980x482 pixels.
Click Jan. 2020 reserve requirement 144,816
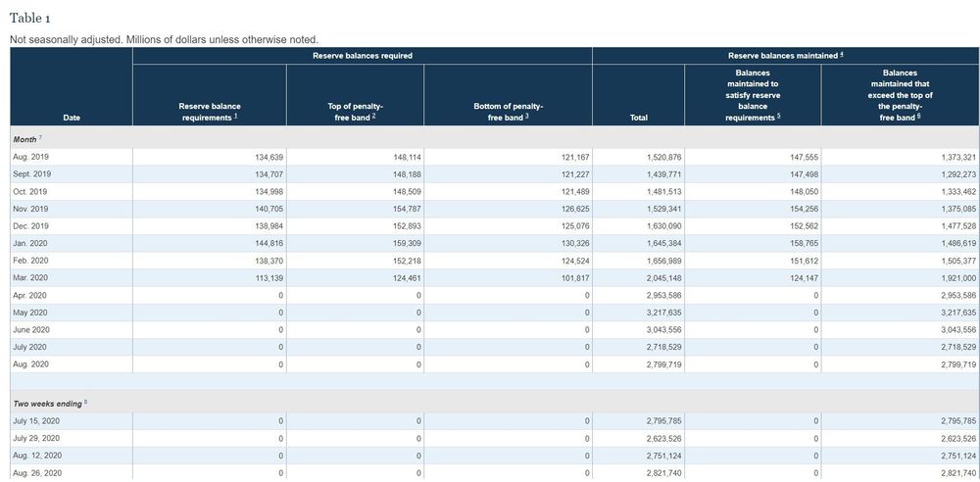click(x=269, y=243)
